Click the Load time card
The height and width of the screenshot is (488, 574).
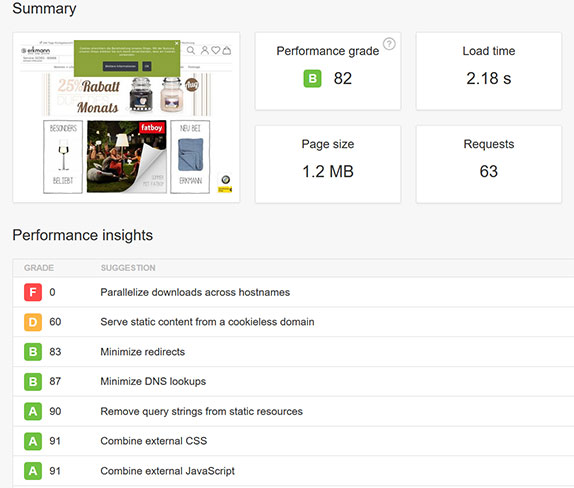coord(489,71)
